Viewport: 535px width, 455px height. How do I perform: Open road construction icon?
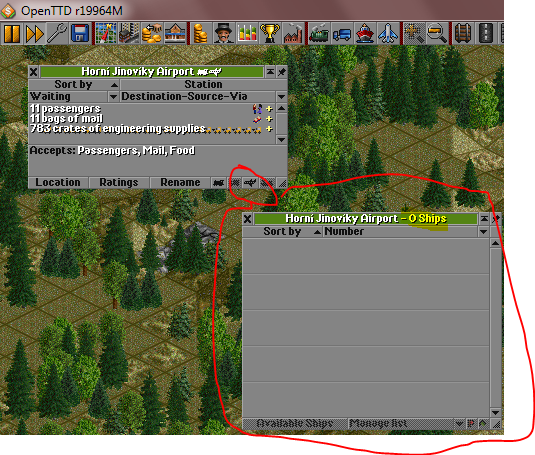(486, 33)
